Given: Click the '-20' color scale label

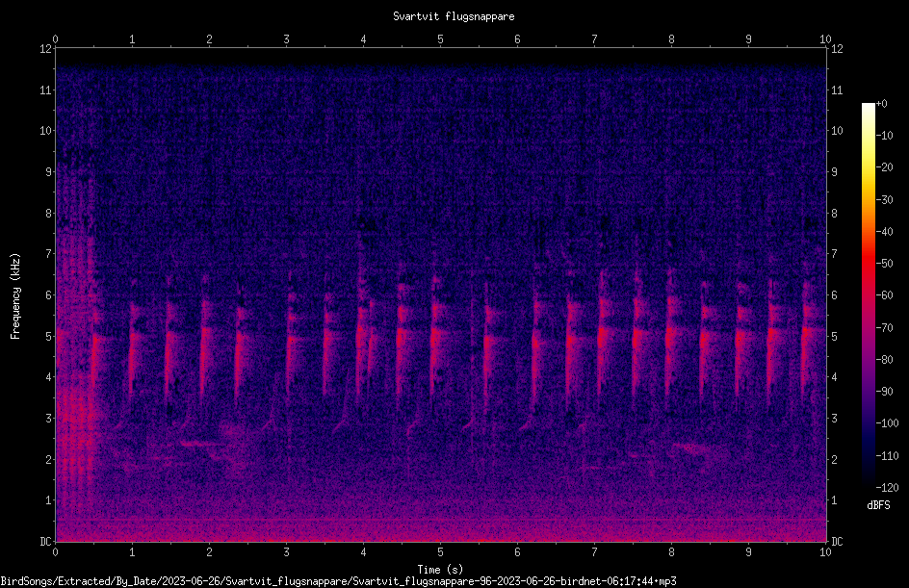Looking at the screenshot, I should (884, 167).
